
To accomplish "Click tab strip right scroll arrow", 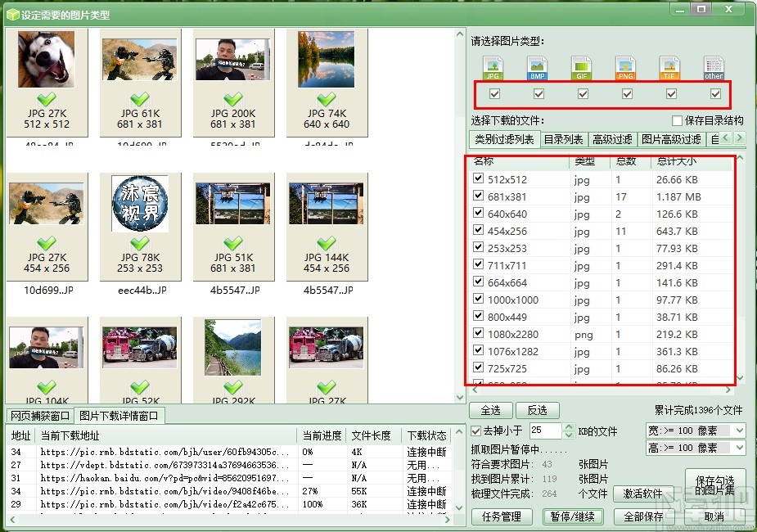I will 739,138.
